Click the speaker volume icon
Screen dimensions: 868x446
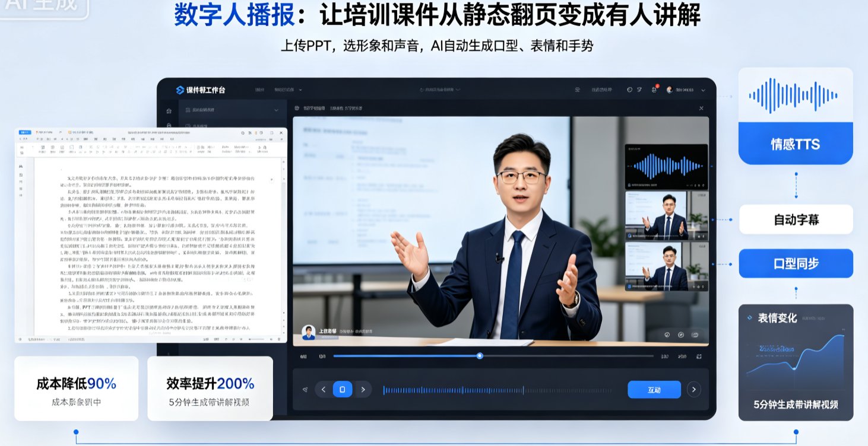[x=305, y=390]
